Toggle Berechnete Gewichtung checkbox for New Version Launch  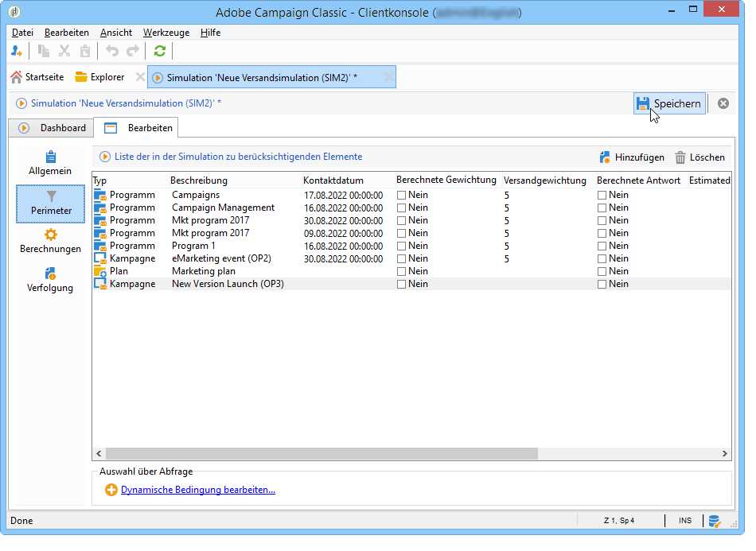(x=401, y=284)
